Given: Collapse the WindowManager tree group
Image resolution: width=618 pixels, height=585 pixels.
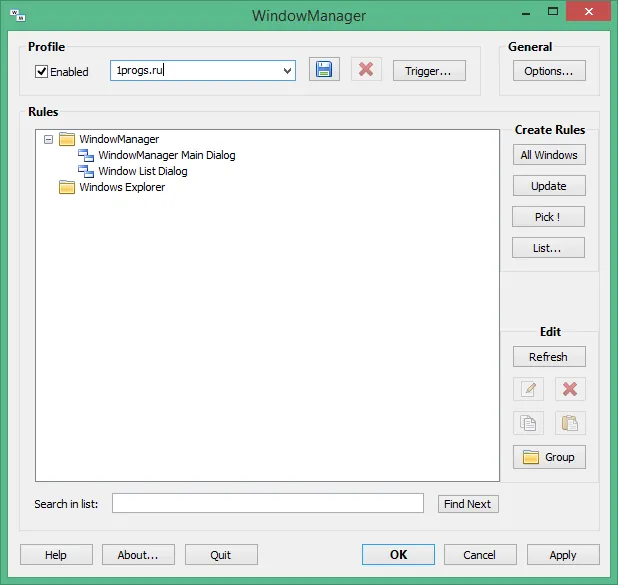Looking at the screenshot, I should coord(48,140).
